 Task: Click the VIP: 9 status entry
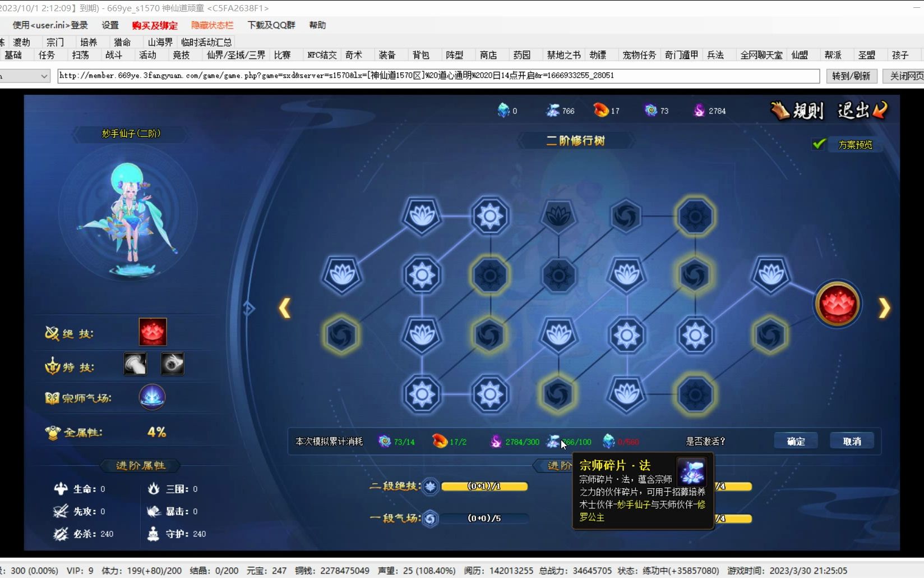click(80, 571)
